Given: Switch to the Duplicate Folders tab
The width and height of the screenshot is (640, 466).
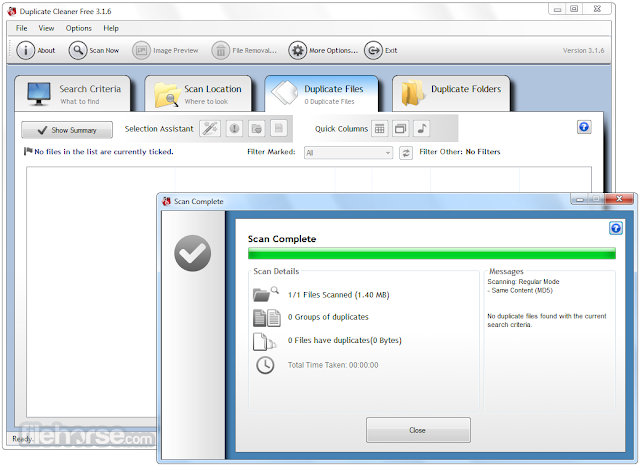Looking at the screenshot, I should (x=451, y=93).
